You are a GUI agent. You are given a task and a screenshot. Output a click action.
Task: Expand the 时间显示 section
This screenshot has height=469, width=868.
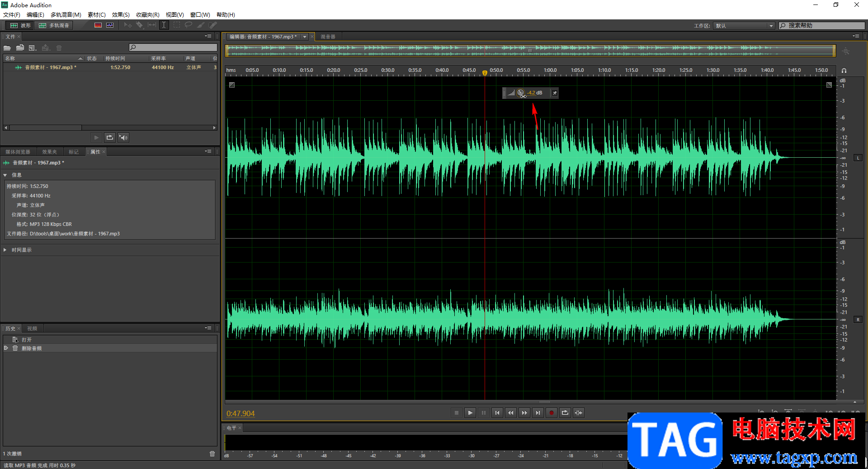click(5, 250)
